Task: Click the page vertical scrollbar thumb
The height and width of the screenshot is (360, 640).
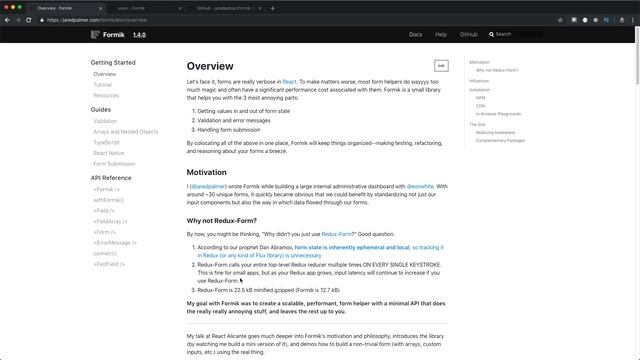Action: tap(637, 56)
